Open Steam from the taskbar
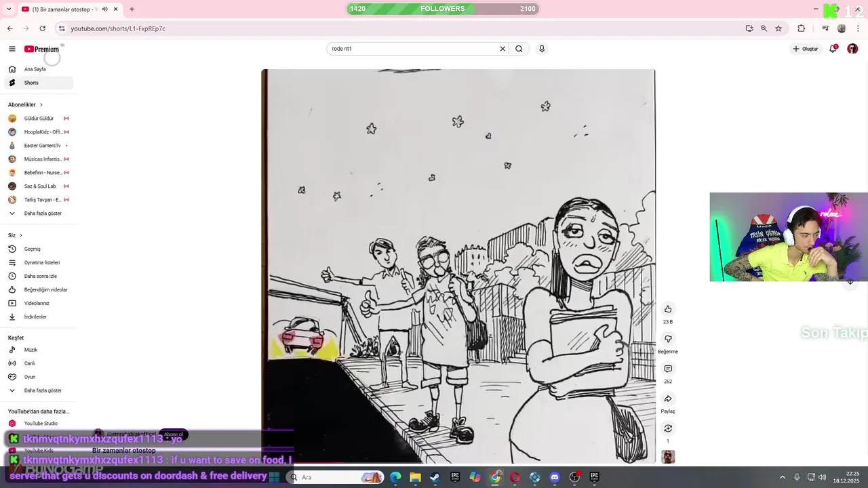868x488 pixels. pos(435,477)
